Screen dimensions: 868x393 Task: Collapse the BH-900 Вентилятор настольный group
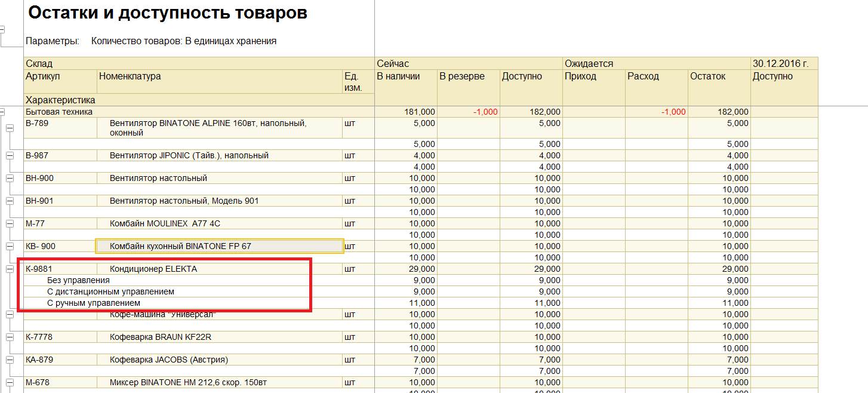click(x=10, y=178)
